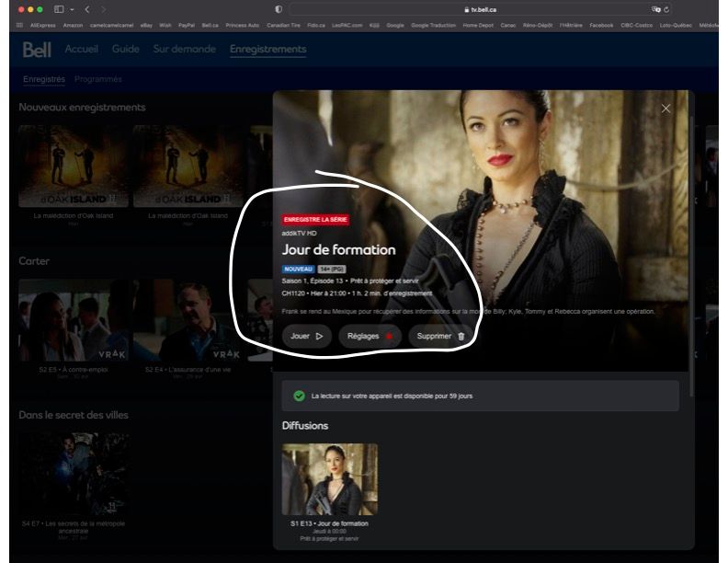
Task: Delete recording with Supprimer trash button
Action: (x=440, y=337)
